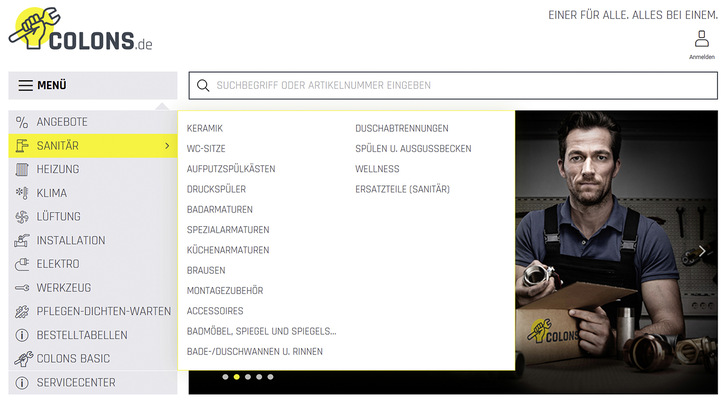Click the snowflake icon beside Klima
728x403 pixels.
pyautogui.click(x=22, y=193)
